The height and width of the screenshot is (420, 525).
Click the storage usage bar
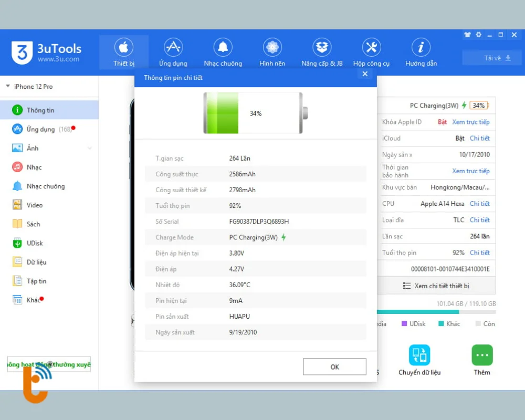(x=436, y=312)
